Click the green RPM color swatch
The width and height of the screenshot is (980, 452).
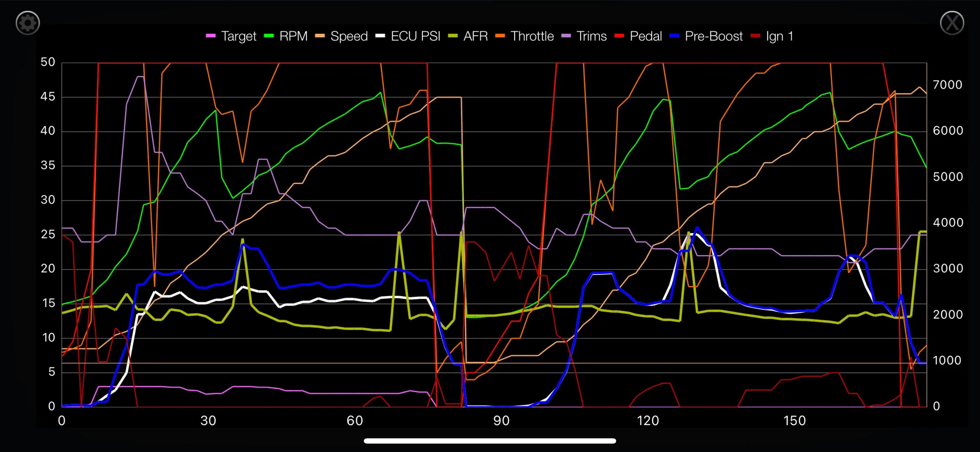tap(269, 36)
